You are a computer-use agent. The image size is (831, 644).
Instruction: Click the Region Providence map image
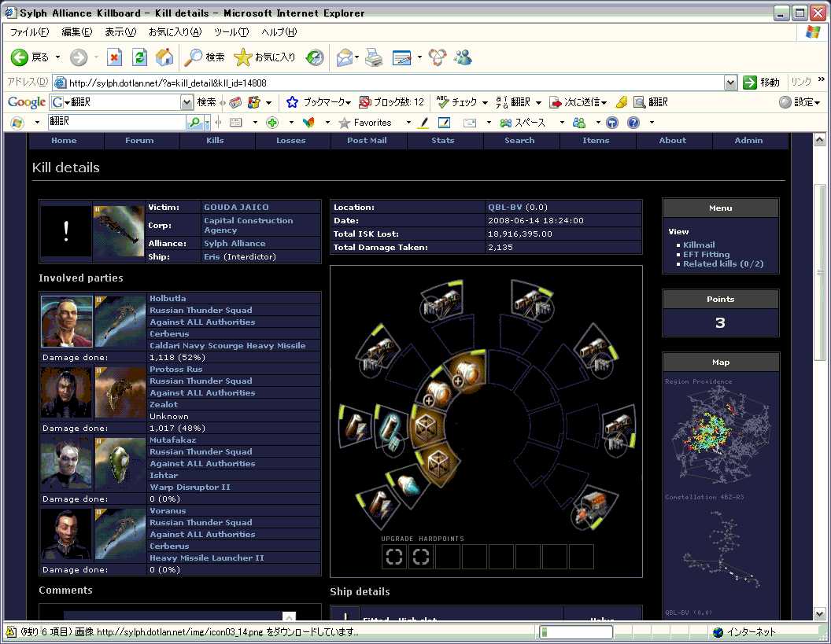click(x=720, y=433)
